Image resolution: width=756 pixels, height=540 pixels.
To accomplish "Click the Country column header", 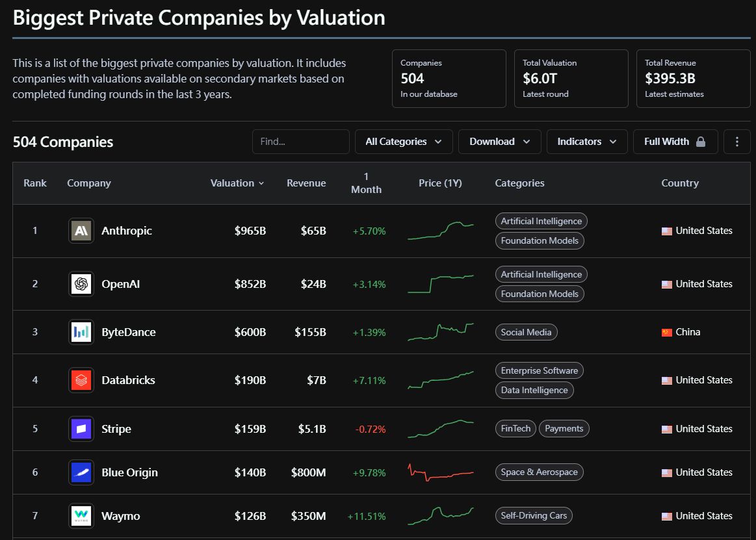I will pyautogui.click(x=680, y=183).
